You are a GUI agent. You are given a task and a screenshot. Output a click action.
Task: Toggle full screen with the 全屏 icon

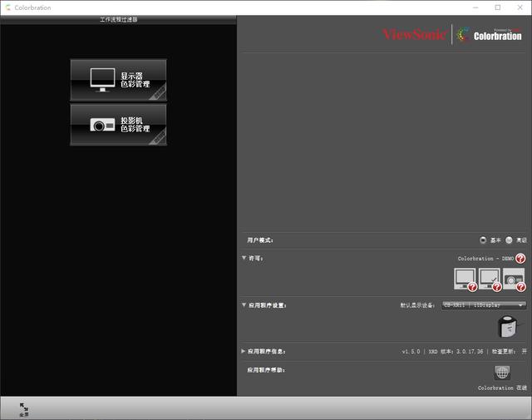(x=24, y=409)
